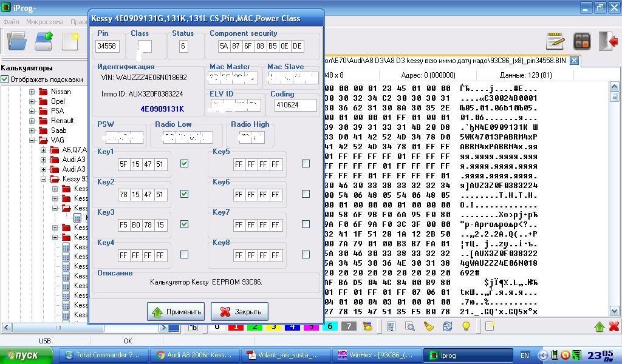Click the Nissan folder icon
Viewport: 622px width, 364px height.
tap(43, 92)
